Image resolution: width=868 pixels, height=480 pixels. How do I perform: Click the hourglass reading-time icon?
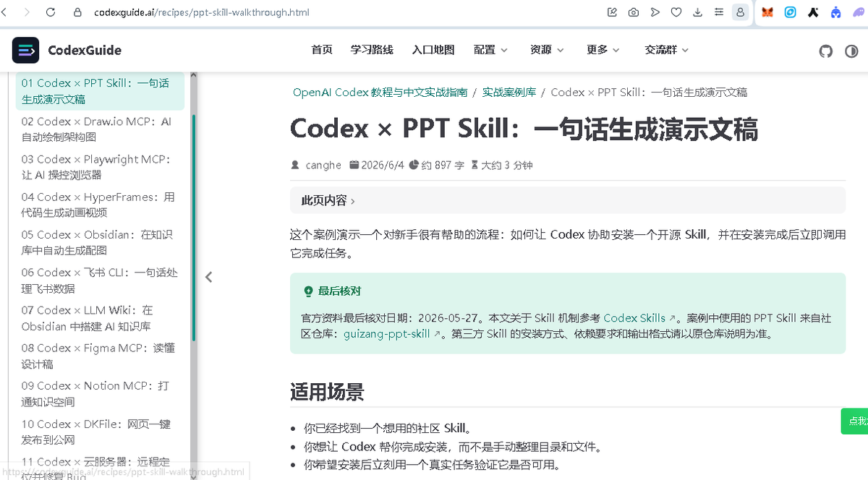pyautogui.click(x=475, y=165)
